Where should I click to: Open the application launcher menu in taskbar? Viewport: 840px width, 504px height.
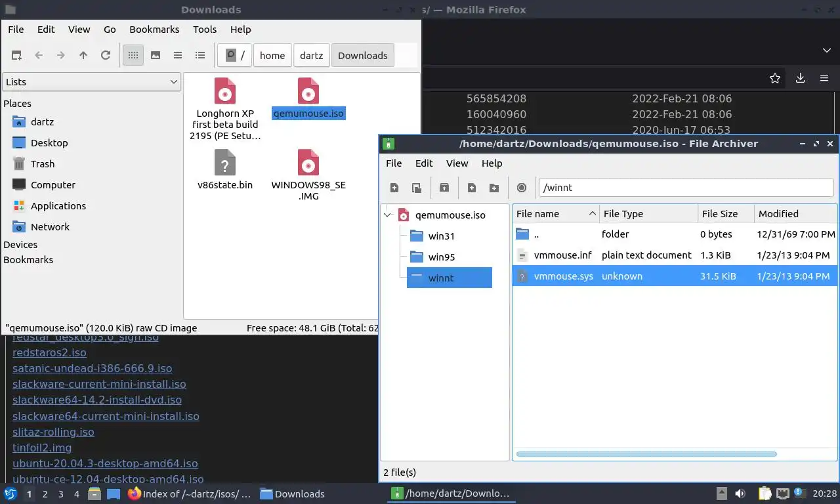pyautogui.click(x=10, y=494)
